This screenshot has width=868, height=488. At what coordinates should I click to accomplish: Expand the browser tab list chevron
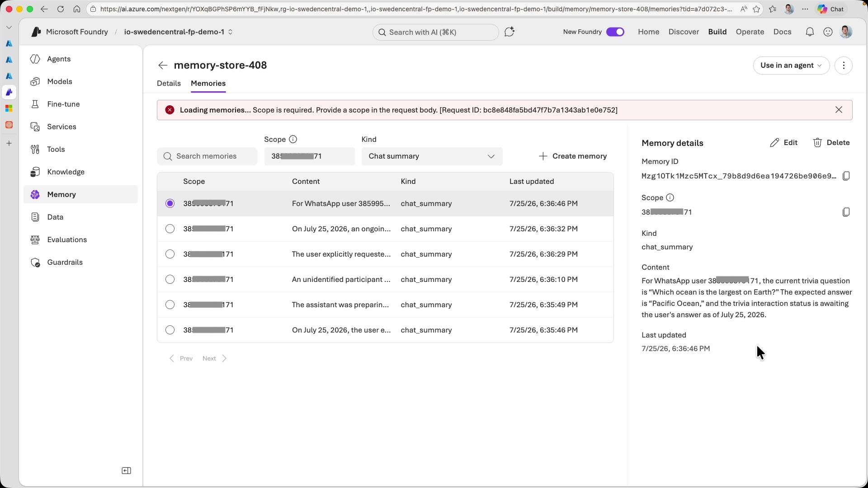[x=9, y=28]
